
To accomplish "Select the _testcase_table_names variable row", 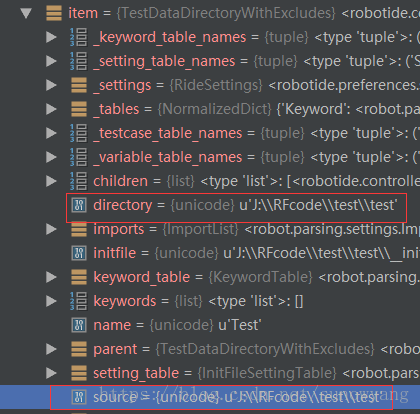I will (210, 133).
